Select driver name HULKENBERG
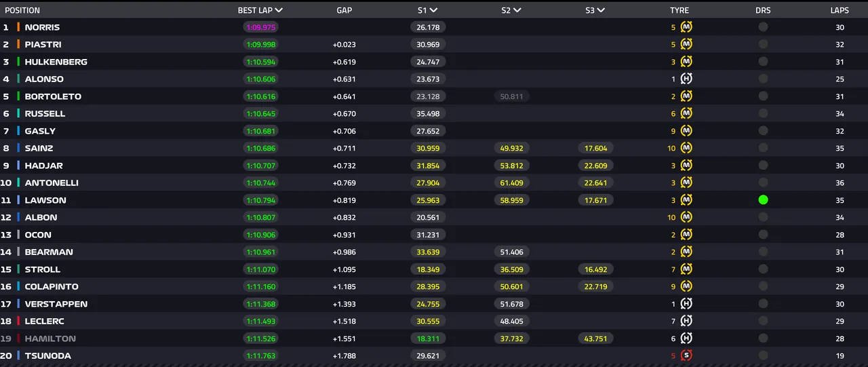868x367 pixels. [56, 62]
